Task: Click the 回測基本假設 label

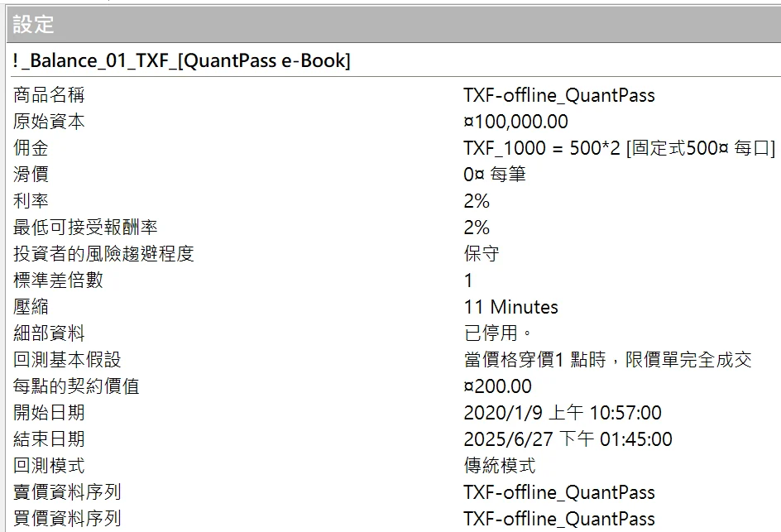Action: click(67, 359)
